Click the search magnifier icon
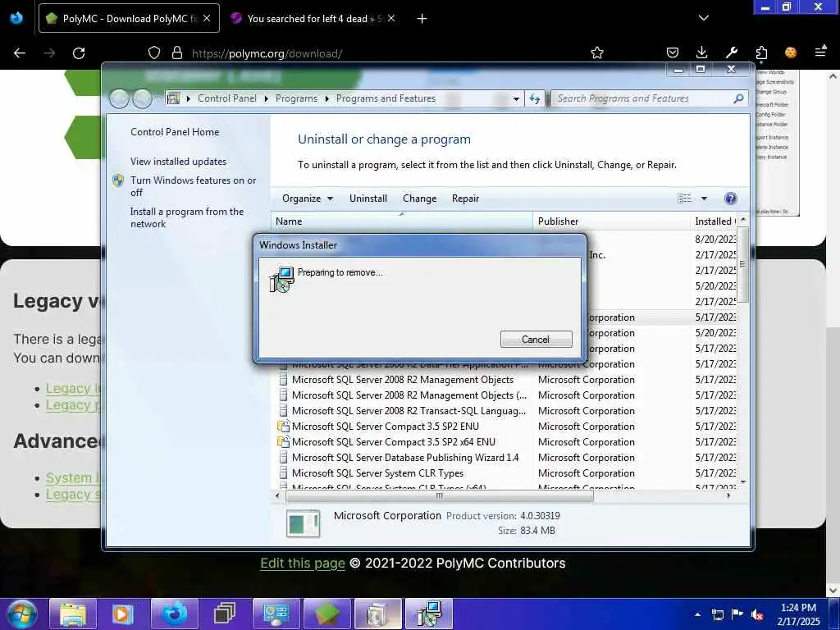This screenshot has width=840, height=630. click(x=739, y=98)
